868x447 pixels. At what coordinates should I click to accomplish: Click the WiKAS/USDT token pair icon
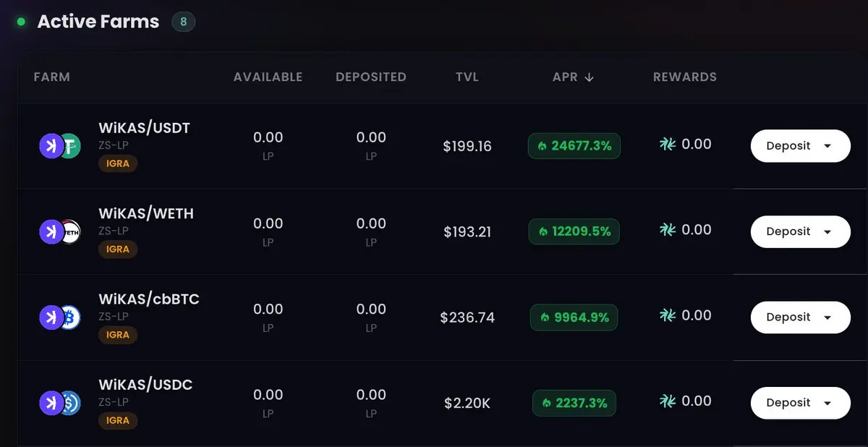[59, 146]
